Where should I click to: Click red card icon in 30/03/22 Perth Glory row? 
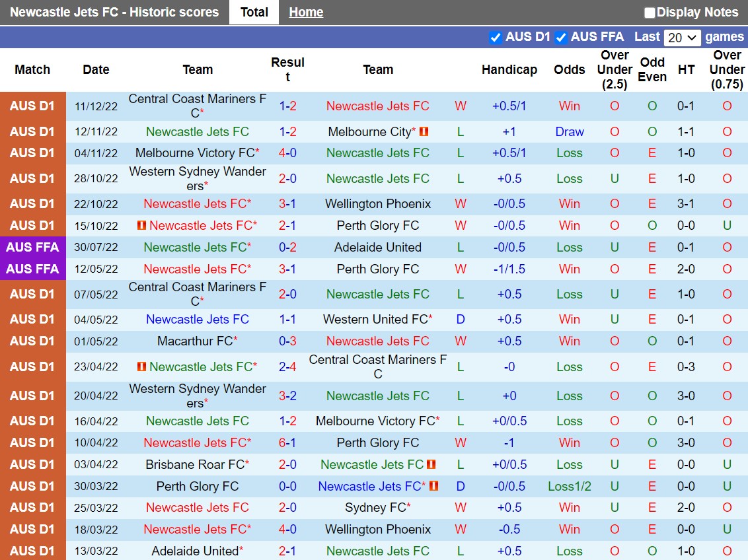[433, 486]
